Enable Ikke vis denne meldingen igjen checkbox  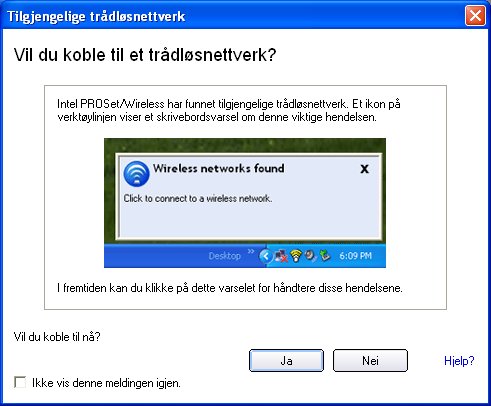click(x=20, y=382)
